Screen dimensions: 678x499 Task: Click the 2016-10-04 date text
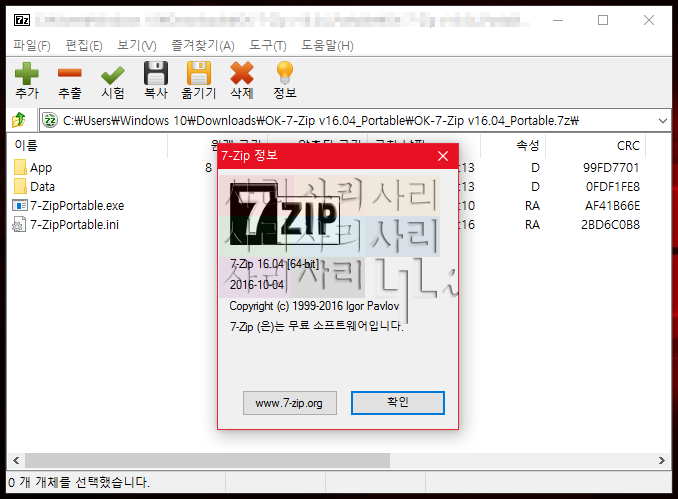click(257, 285)
